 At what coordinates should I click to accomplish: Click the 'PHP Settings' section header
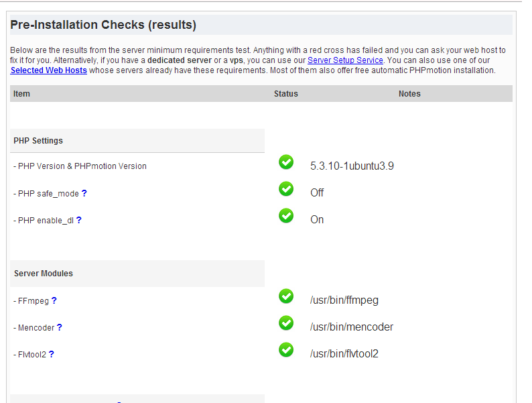[x=38, y=141]
